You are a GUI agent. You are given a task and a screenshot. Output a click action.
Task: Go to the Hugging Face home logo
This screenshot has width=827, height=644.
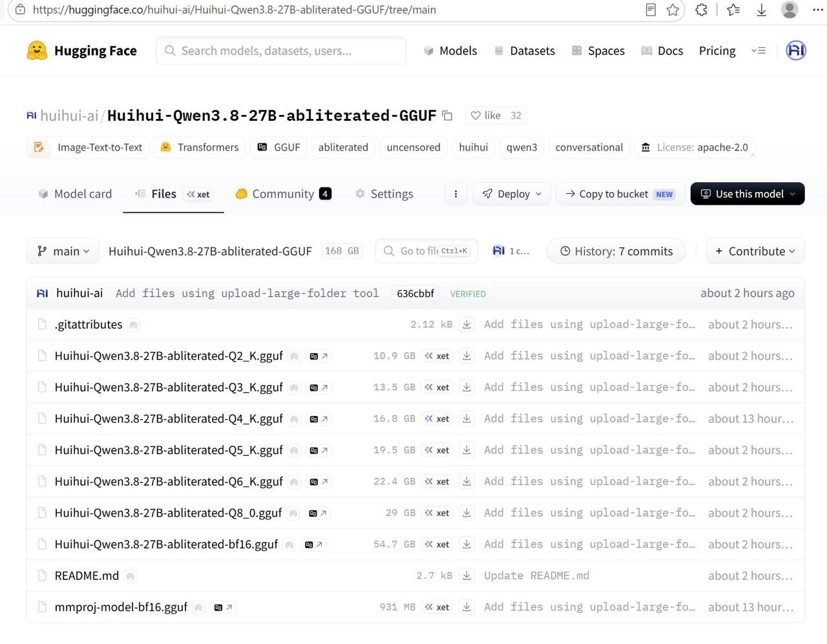(x=82, y=50)
